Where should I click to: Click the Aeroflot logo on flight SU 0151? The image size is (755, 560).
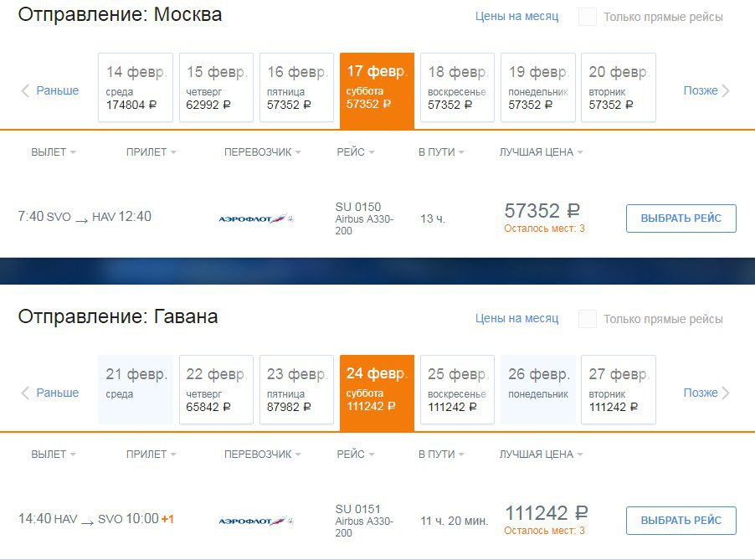tap(255, 521)
